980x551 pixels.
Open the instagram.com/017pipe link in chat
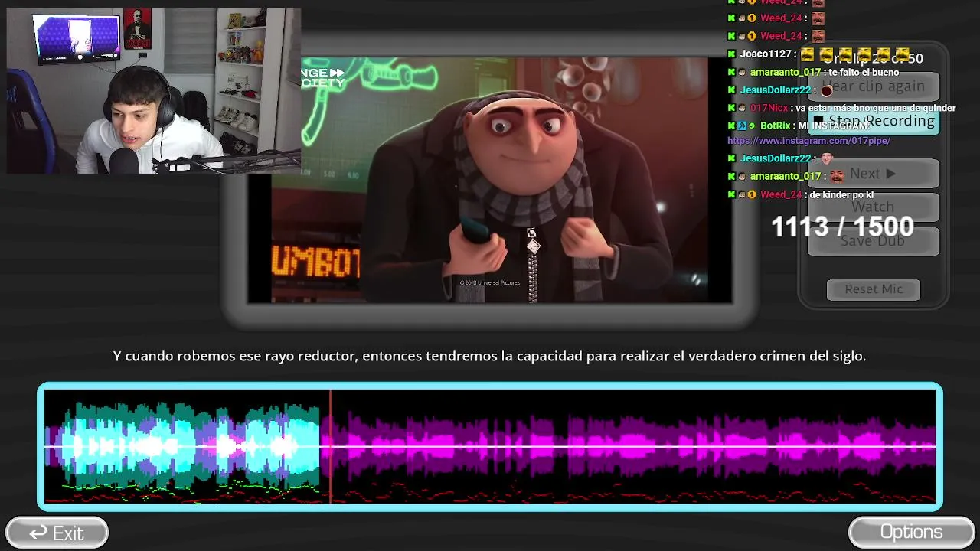point(808,141)
